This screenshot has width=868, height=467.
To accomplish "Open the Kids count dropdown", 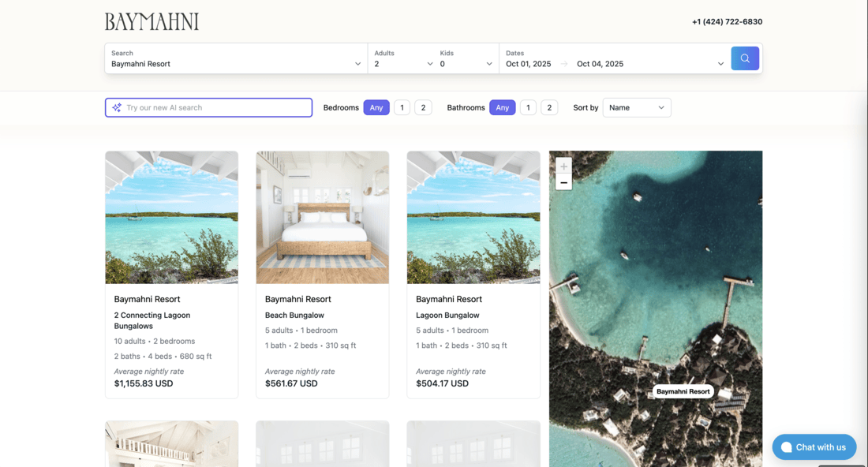I will [x=466, y=64].
